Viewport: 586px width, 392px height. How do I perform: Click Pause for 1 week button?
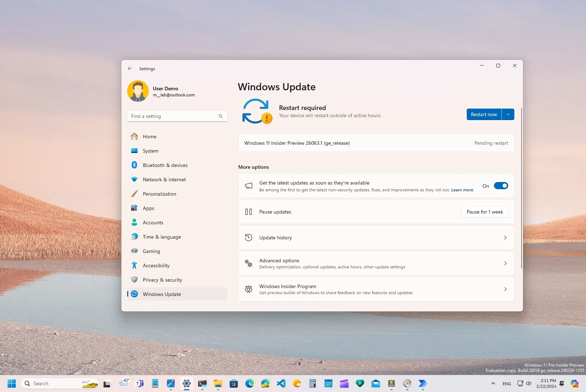485,212
